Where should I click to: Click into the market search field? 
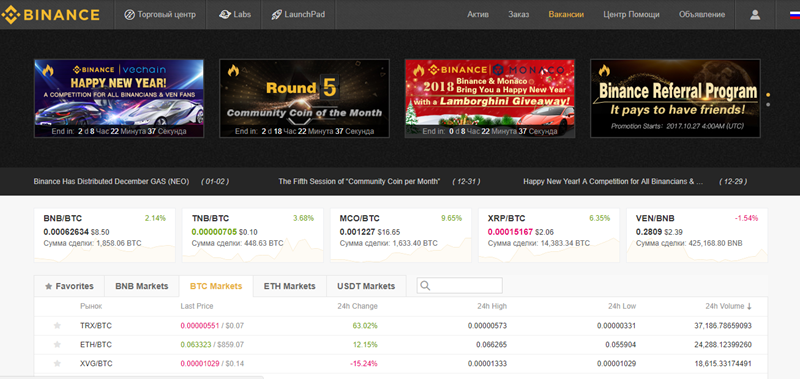point(460,286)
